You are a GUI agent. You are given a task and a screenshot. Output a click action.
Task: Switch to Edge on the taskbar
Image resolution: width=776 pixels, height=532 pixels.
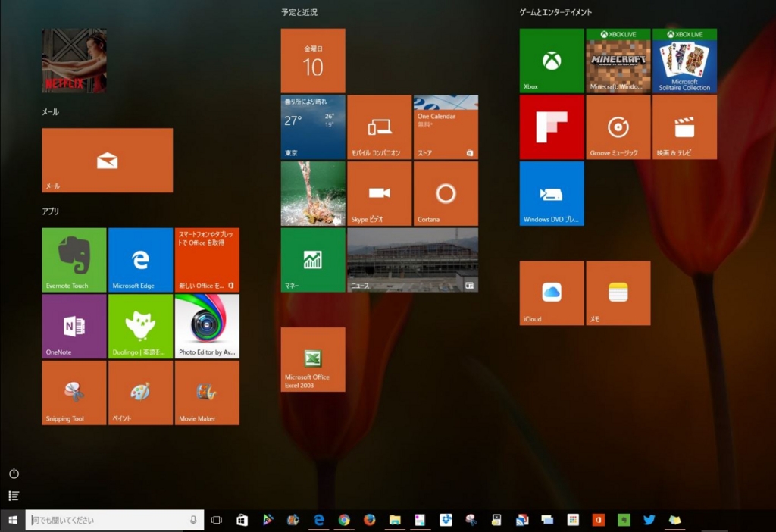pyautogui.click(x=319, y=520)
